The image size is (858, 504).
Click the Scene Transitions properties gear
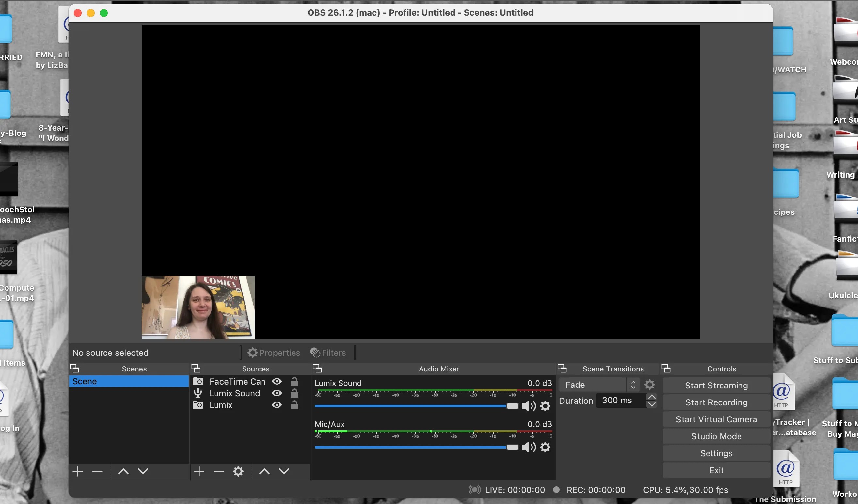[649, 385]
